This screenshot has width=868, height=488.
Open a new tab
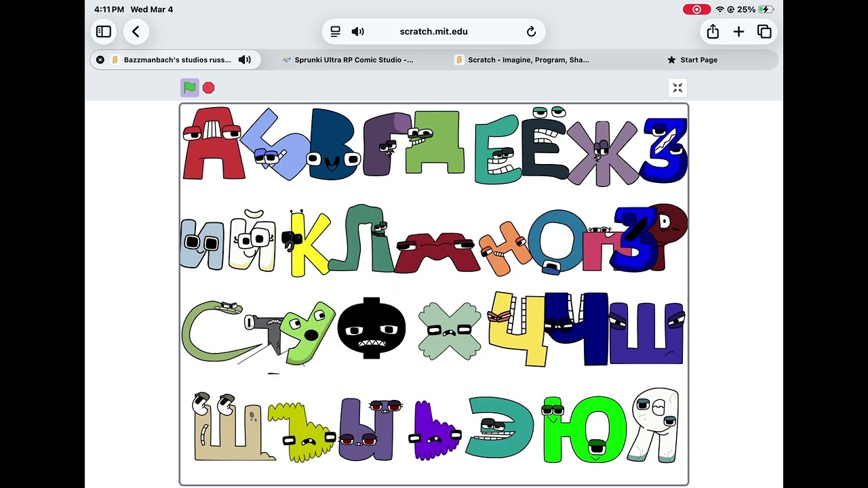738,32
